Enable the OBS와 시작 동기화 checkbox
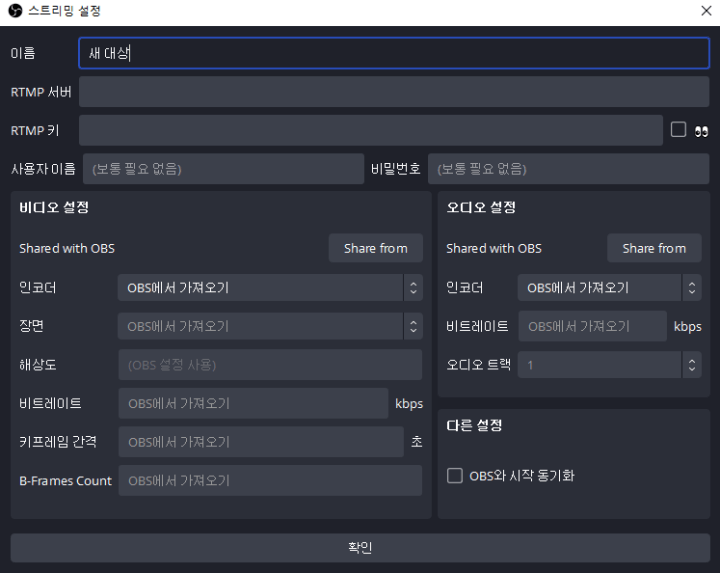The height and width of the screenshot is (573, 720). (455, 475)
